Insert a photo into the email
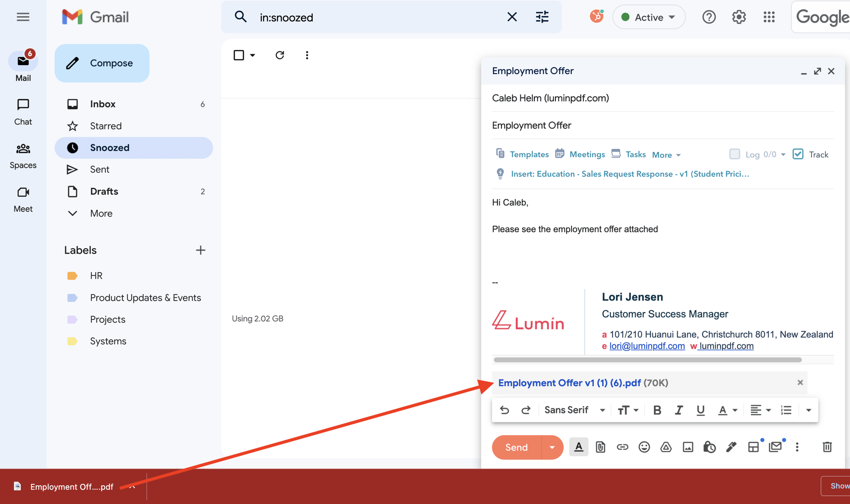 click(x=688, y=447)
